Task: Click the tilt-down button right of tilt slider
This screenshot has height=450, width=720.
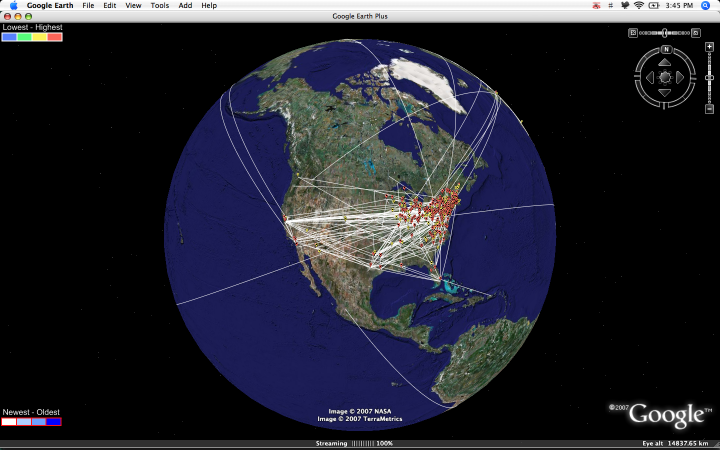Action: pyautogui.click(x=696, y=33)
